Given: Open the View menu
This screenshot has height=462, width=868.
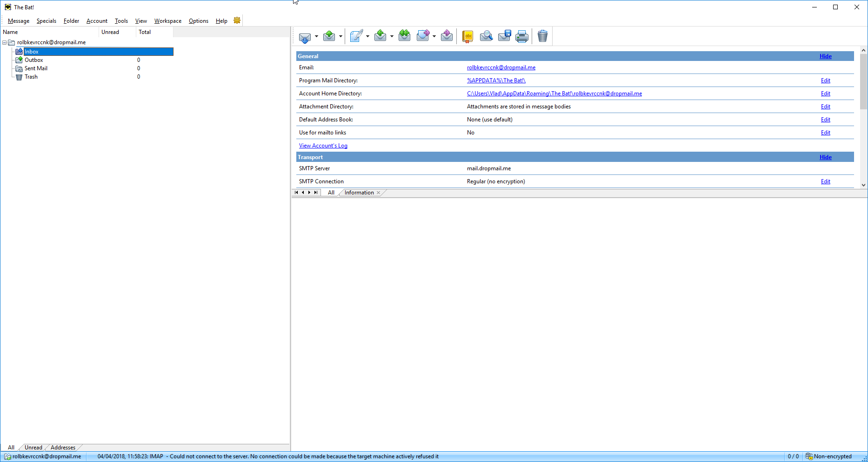Looking at the screenshot, I should coord(141,21).
